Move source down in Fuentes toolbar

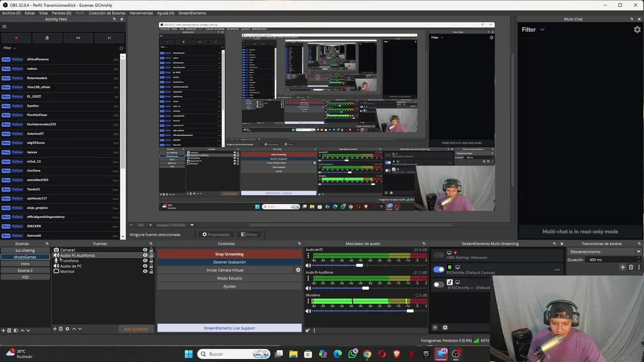(79, 329)
